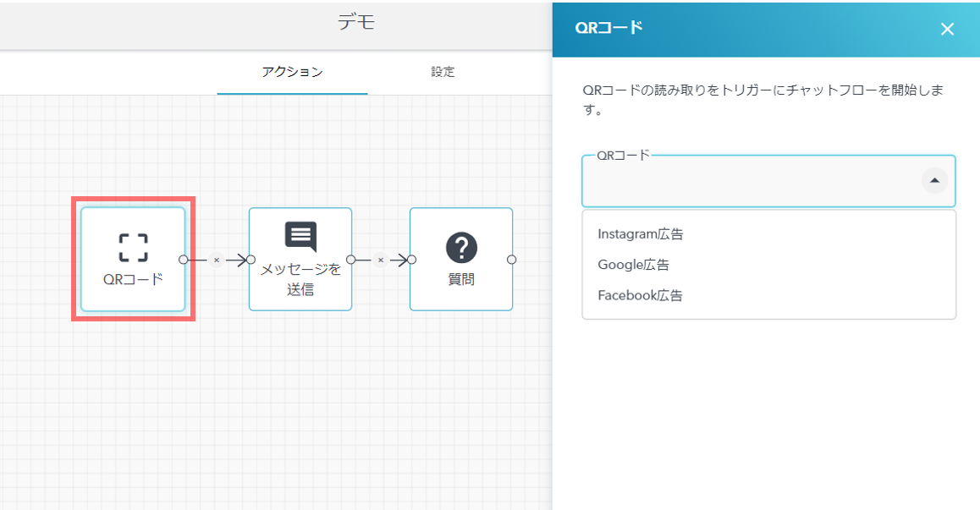Choose Google広告 from the dropdown list
This screenshot has height=510, width=980.
point(634,265)
